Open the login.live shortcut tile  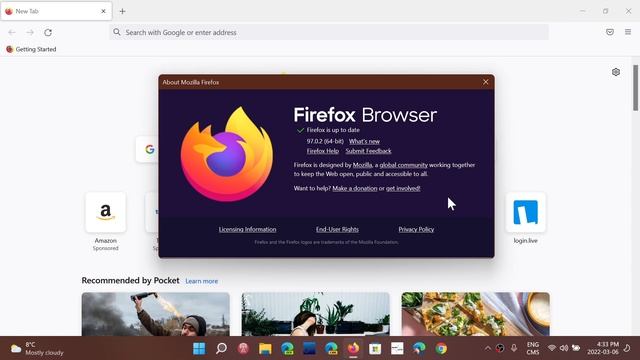(525, 213)
